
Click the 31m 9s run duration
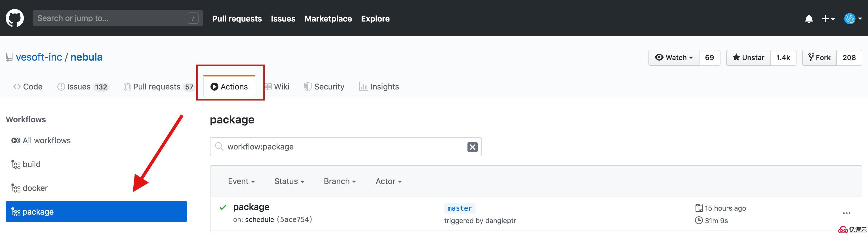(716, 221)
